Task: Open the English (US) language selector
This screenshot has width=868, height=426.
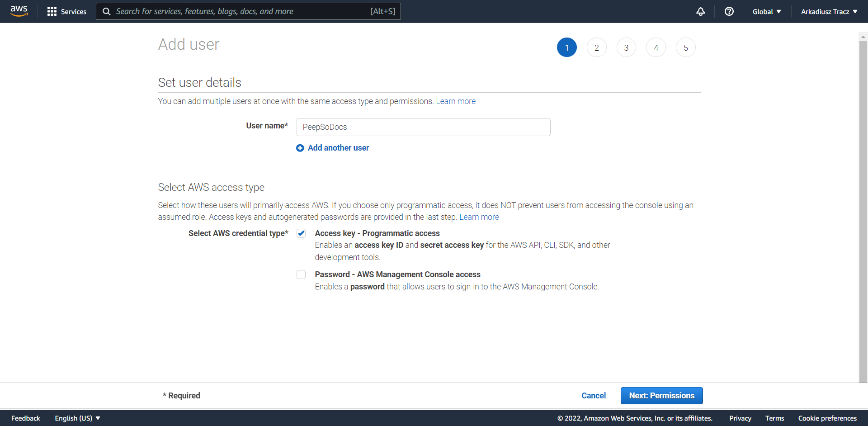Action: coord(77,418)
